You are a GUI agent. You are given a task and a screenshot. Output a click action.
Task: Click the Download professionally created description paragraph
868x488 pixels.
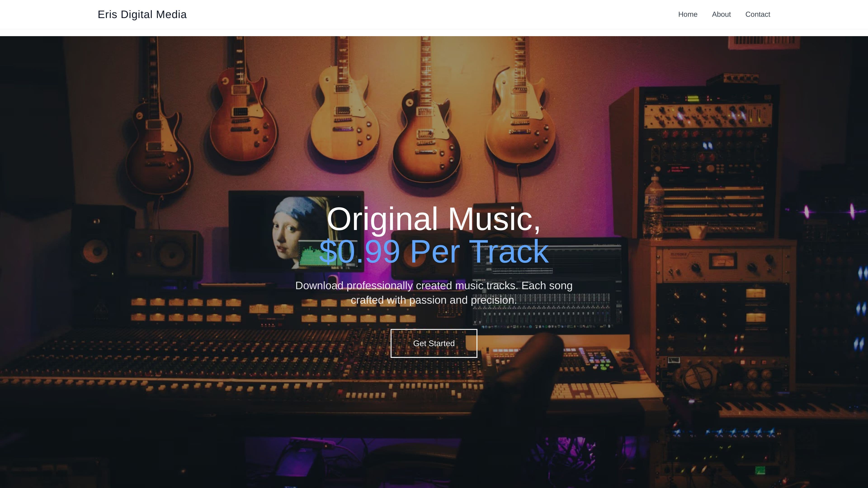click(433, 293)
